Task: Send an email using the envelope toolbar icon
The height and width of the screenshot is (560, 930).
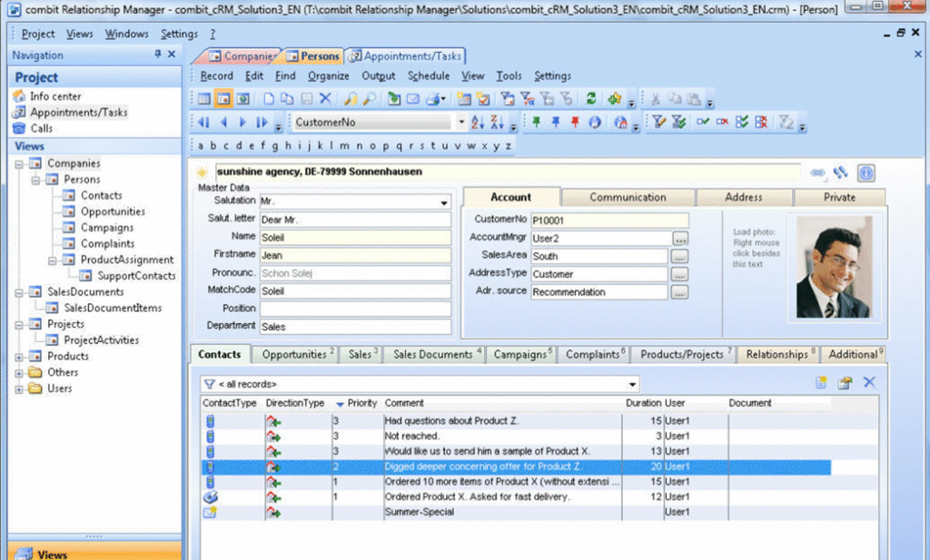Action: pyautogui.click(x=413, y=99)
